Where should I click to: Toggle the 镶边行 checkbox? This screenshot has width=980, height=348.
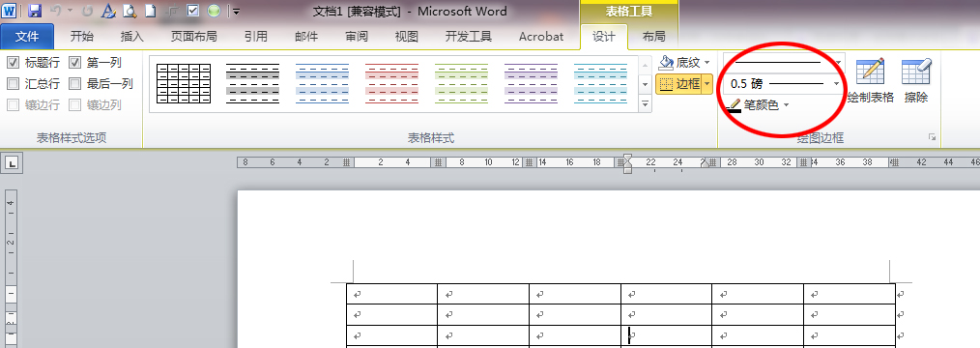pos(13,105)
